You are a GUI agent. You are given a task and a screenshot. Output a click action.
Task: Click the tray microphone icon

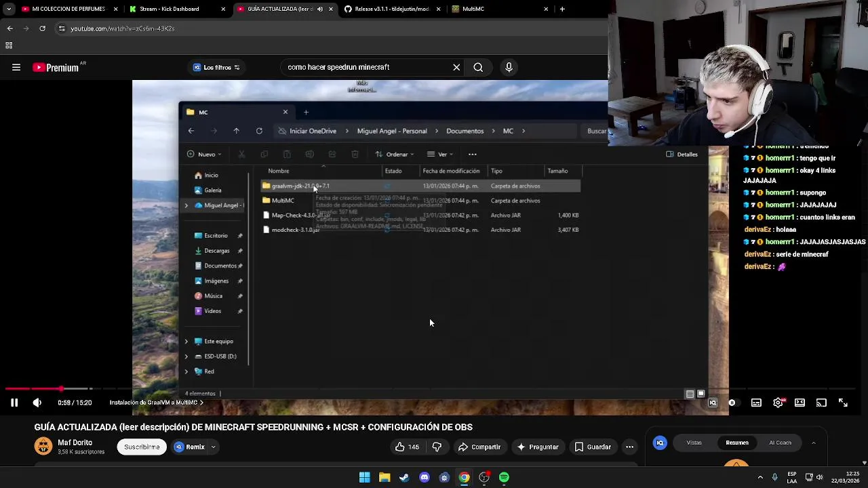(775, 477)
